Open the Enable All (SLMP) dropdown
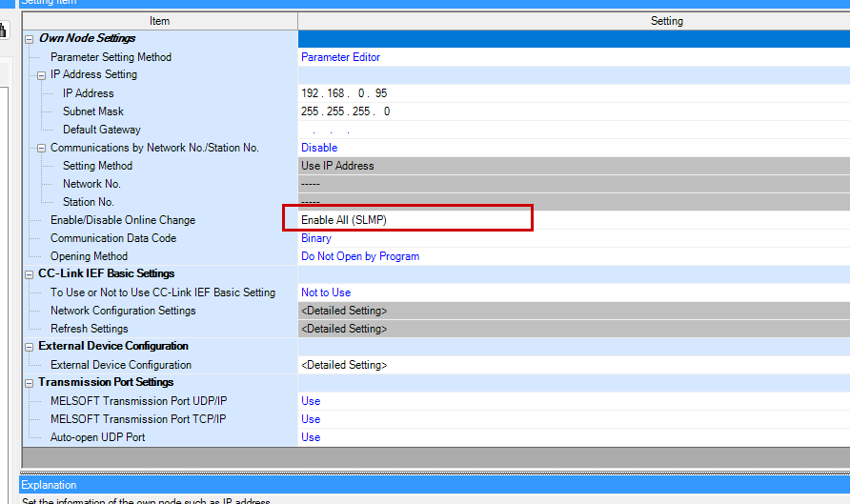Screen dimensions: 850x504 click(x=344, y=220)
